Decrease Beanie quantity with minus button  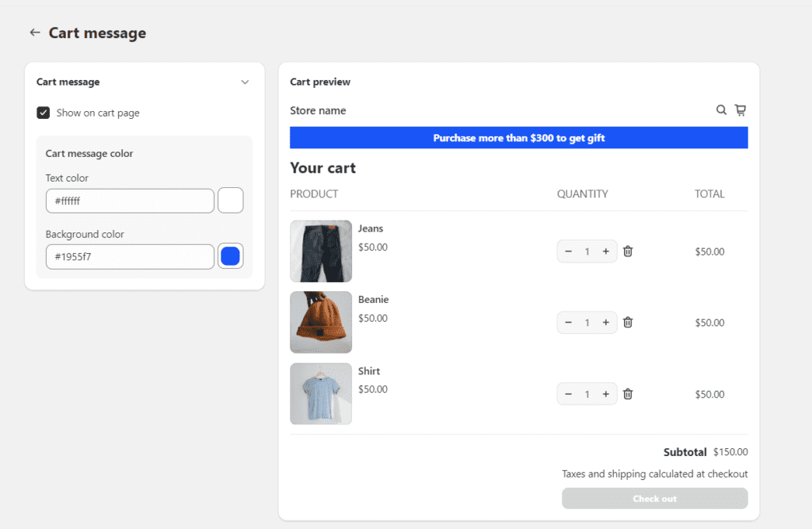click(569, 323)
